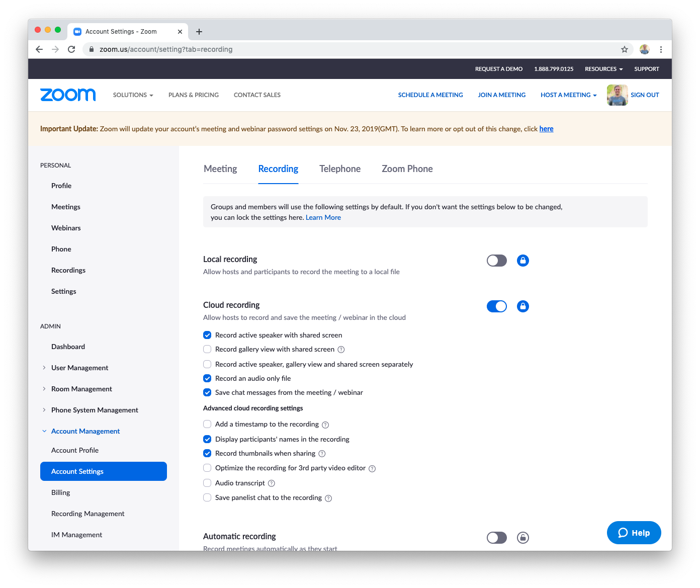Turn off the Cloud recording switch
Screen dimensions: 700x588
coord(497,306)
